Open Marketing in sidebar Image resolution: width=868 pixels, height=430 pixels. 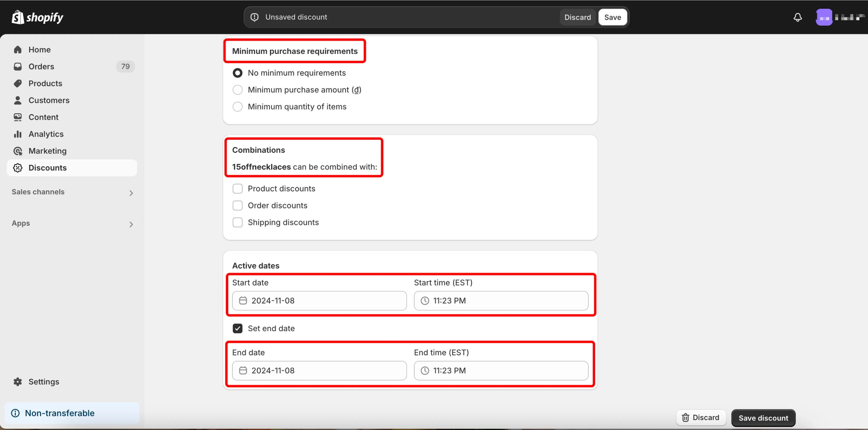(x=72, y=151)
